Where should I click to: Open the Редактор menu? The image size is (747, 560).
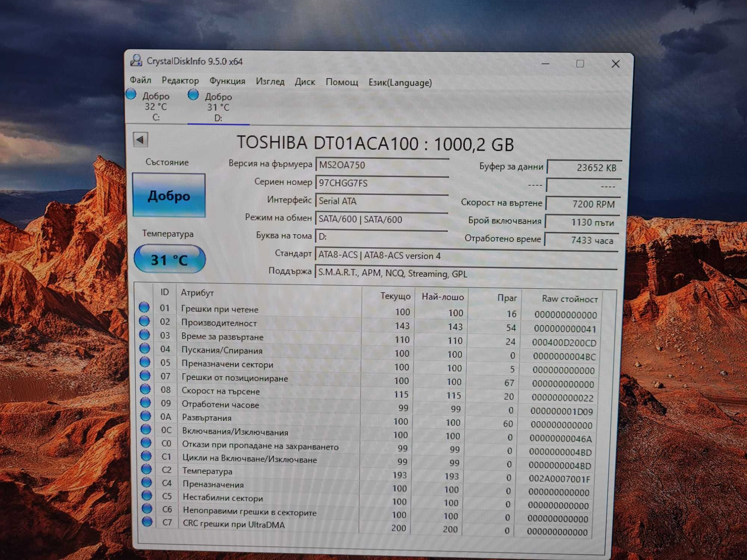click(x=180, y=81)
